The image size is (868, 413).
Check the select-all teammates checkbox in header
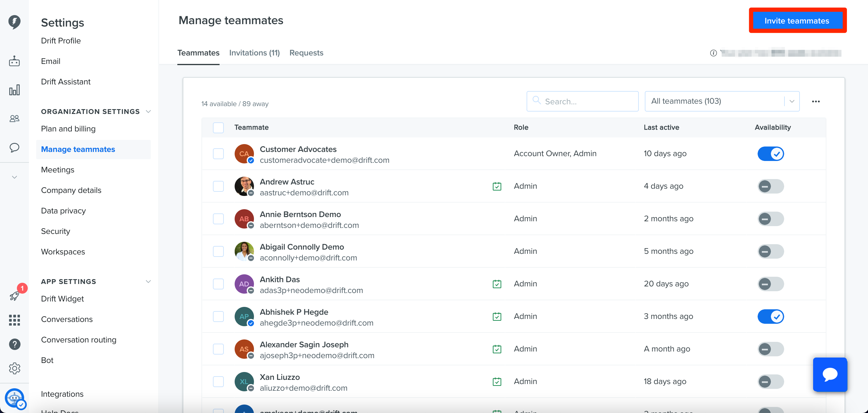click(218, 128)
